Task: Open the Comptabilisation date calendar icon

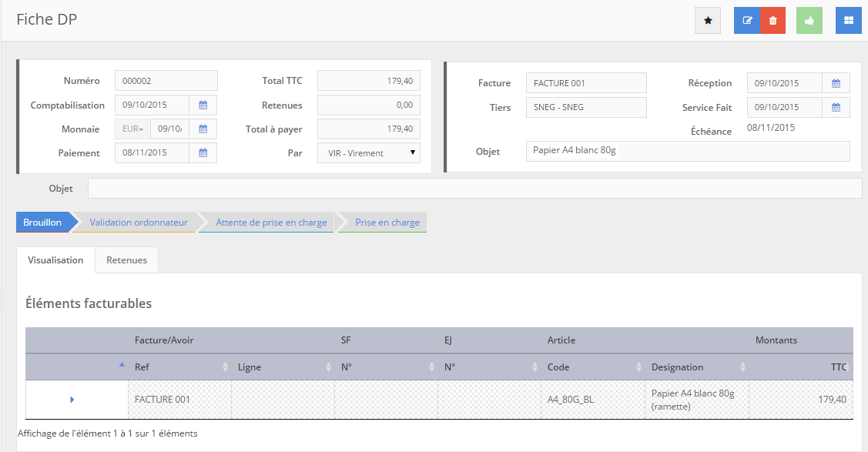Action: pyautogui.click(x=203, y=105)
